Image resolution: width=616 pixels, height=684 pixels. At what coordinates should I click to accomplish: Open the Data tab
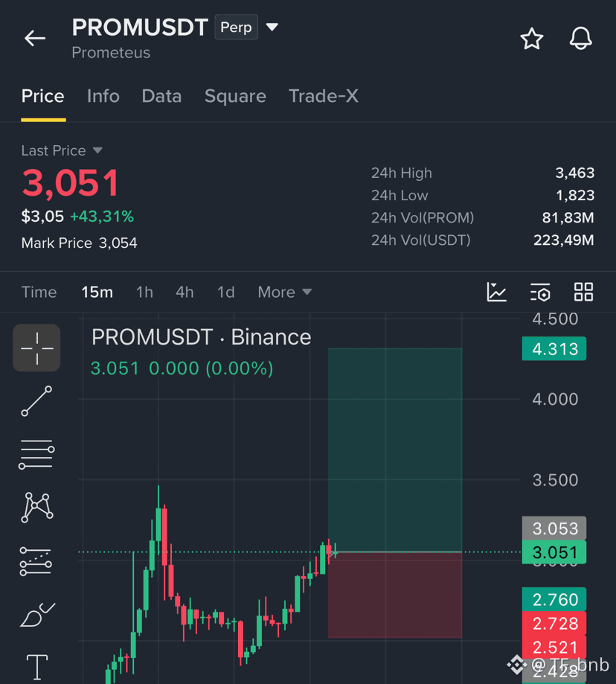pyautogui.click(x=161, y=96)
